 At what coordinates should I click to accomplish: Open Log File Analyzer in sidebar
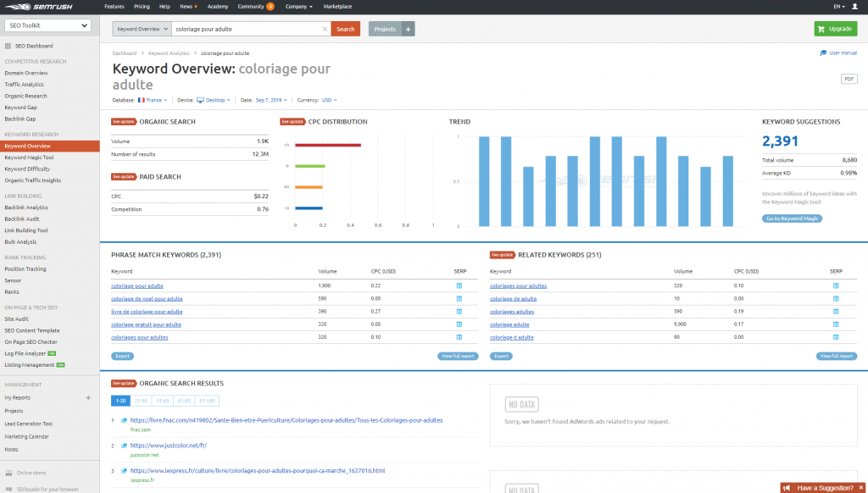[x=25, y=353]
